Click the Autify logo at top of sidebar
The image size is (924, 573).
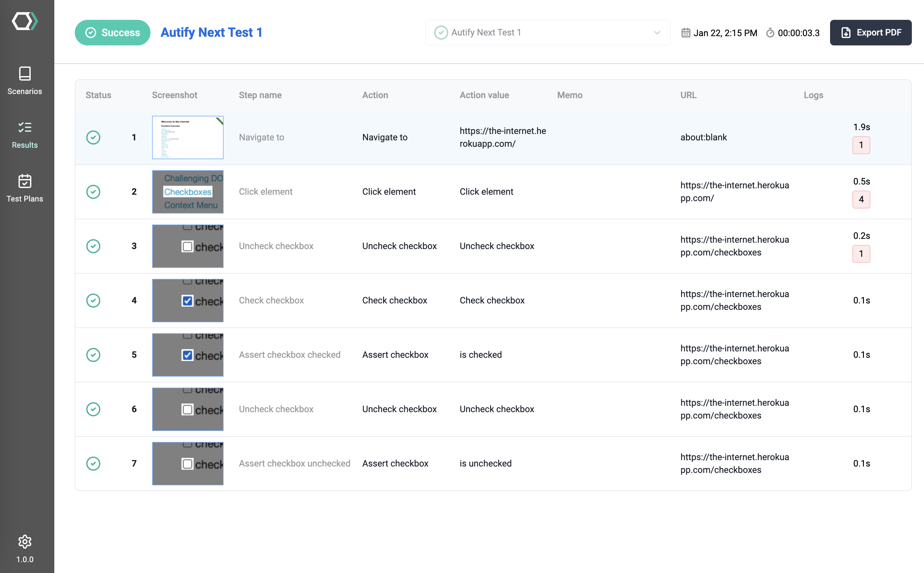point(24,21)
